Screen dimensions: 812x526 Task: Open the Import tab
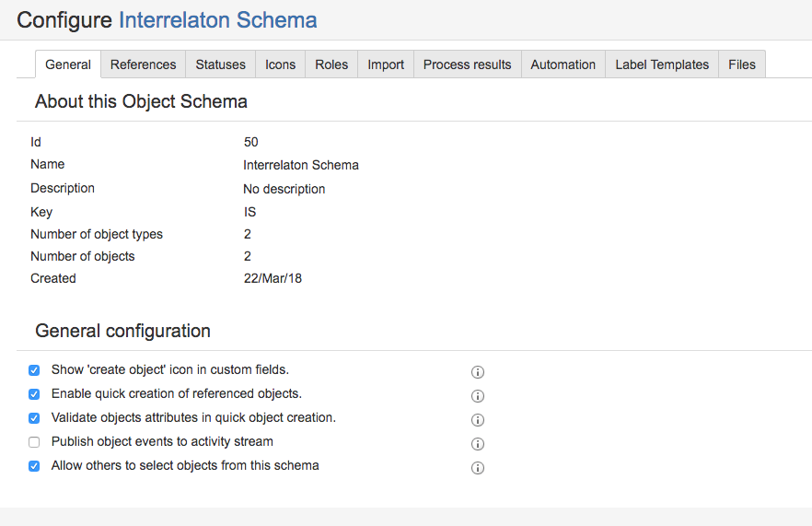pos(386,64)
